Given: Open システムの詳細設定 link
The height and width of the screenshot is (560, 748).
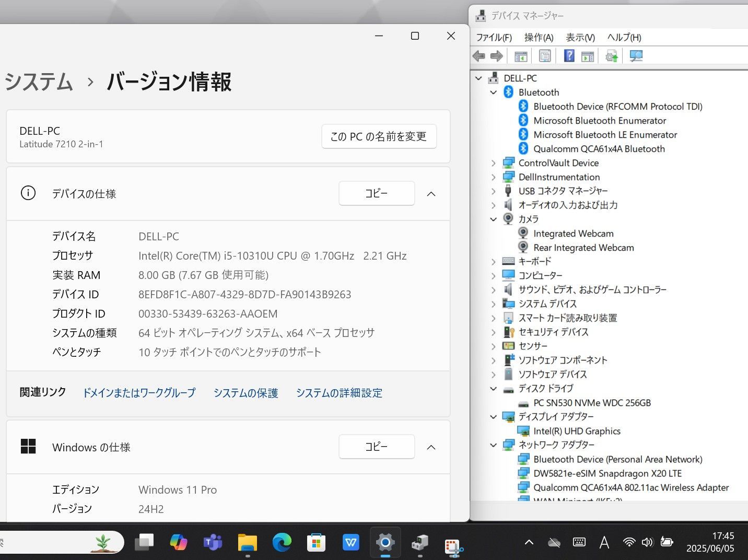Looking at the screenshot, I should tap(339, 393).
